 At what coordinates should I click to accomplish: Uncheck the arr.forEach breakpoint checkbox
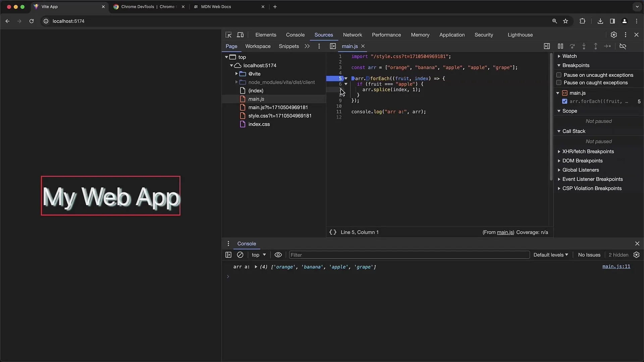[x=565, y=102]
